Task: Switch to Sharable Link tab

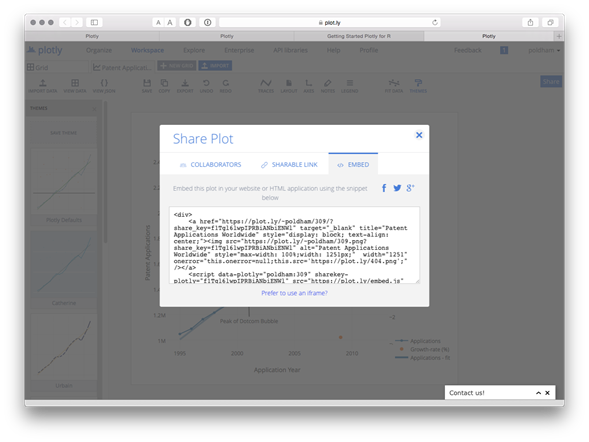Action: click(x=289, y=164)
